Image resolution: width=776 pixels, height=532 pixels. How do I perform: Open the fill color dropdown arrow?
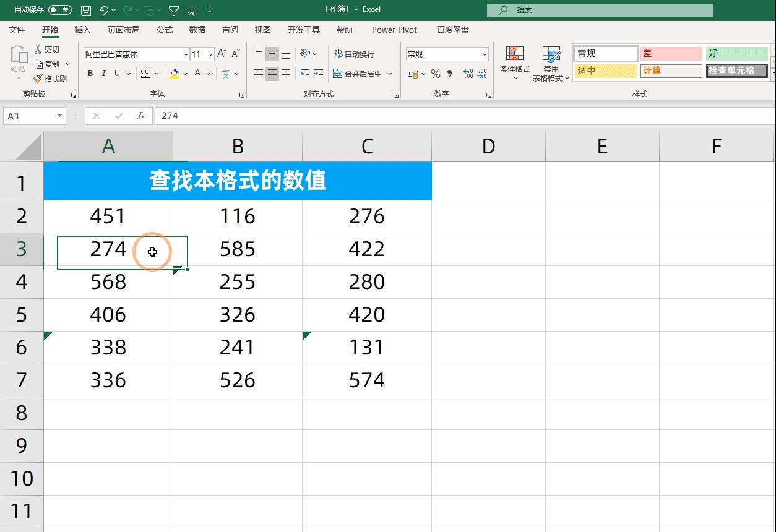(x=184, y=74)
